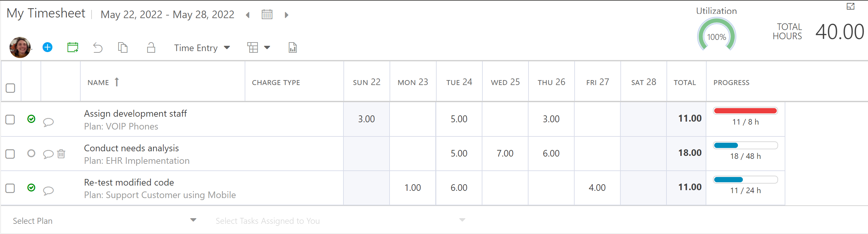
Task: Expand the Time Entry dropdown
Action: pos(202,48)
